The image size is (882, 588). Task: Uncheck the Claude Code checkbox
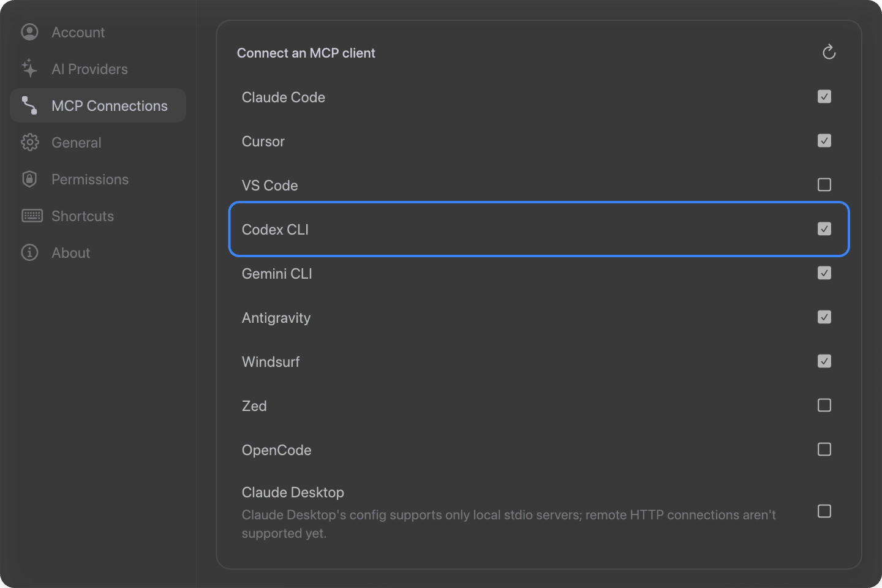pos(824,97)
